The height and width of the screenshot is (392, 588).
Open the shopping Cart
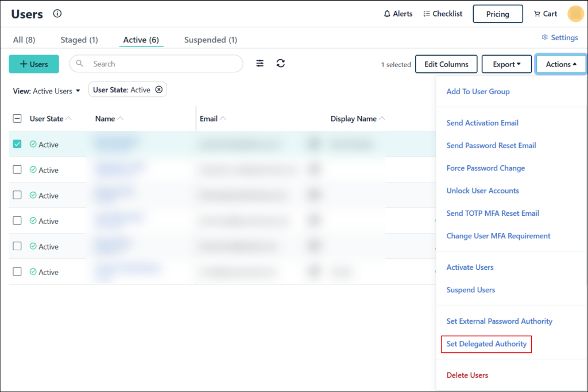pyautogui.click(x=537, y=14)
